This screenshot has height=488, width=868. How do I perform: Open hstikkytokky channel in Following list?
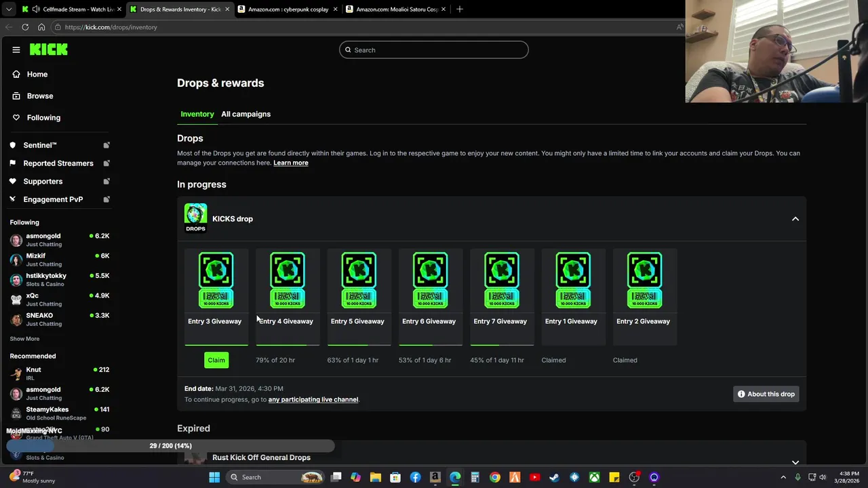pyautogui.click(x=59, y=279)
